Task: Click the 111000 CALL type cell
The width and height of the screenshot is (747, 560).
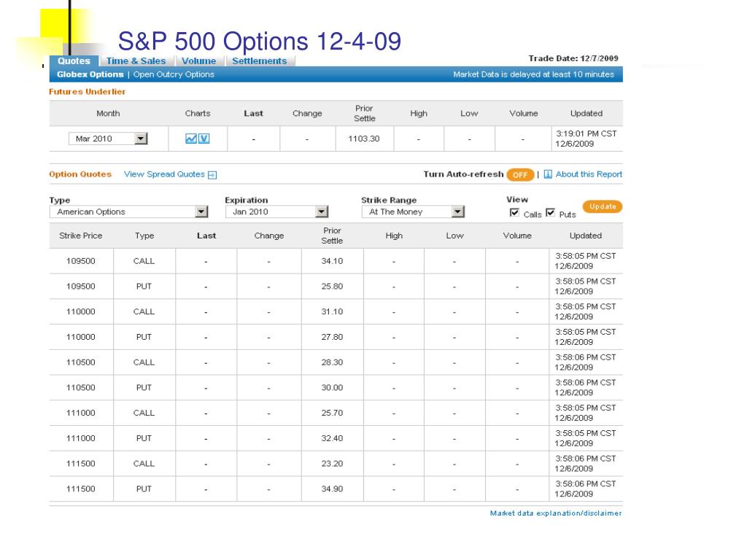Action: pos(144,413)
